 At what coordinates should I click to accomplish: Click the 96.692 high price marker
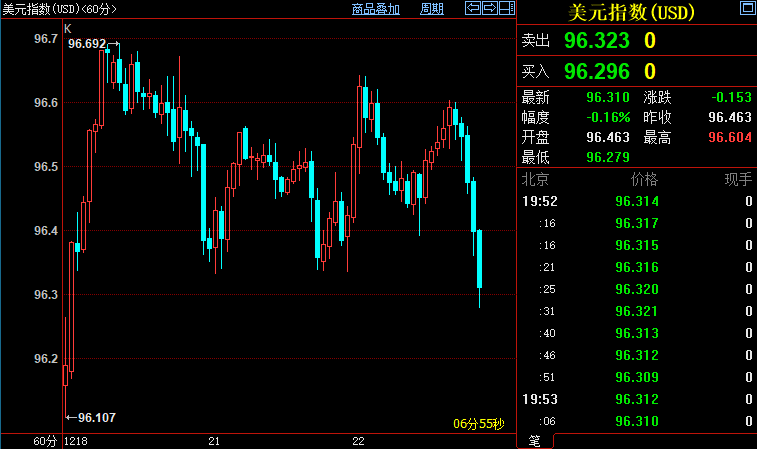pos(86,45)
